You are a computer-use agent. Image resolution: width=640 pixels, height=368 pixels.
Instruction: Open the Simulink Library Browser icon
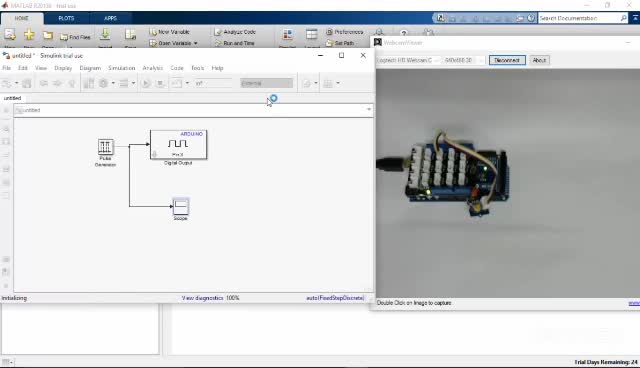point(88,83)
